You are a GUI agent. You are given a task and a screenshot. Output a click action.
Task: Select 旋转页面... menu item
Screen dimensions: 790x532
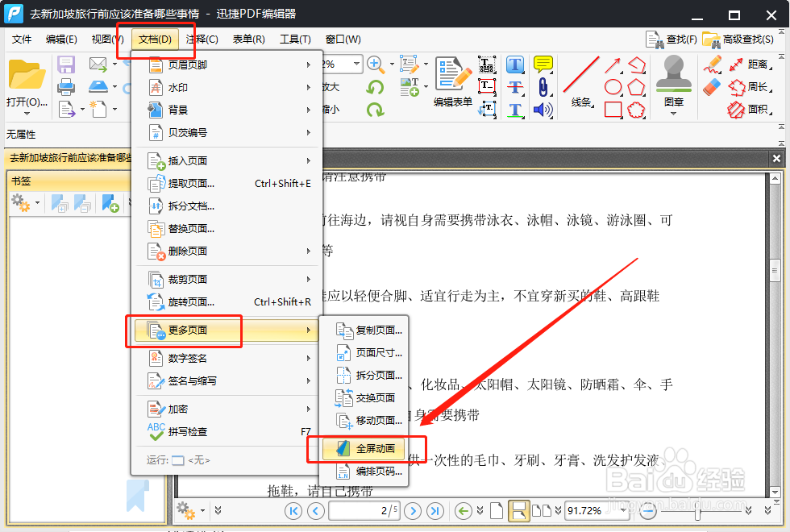pos(227,301)
